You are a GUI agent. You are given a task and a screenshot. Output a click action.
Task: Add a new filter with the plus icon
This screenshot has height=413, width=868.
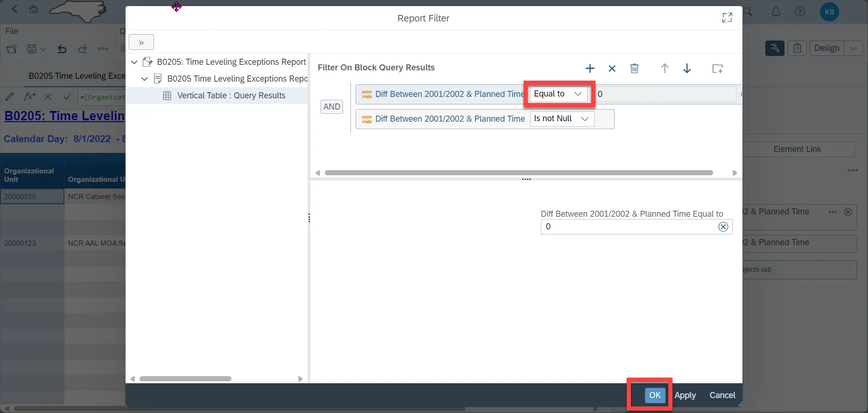(590, 69)
